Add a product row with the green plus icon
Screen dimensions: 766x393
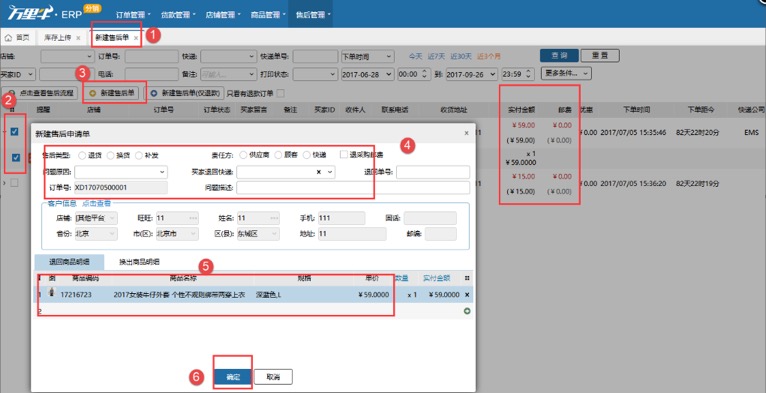tap(467, 311)
